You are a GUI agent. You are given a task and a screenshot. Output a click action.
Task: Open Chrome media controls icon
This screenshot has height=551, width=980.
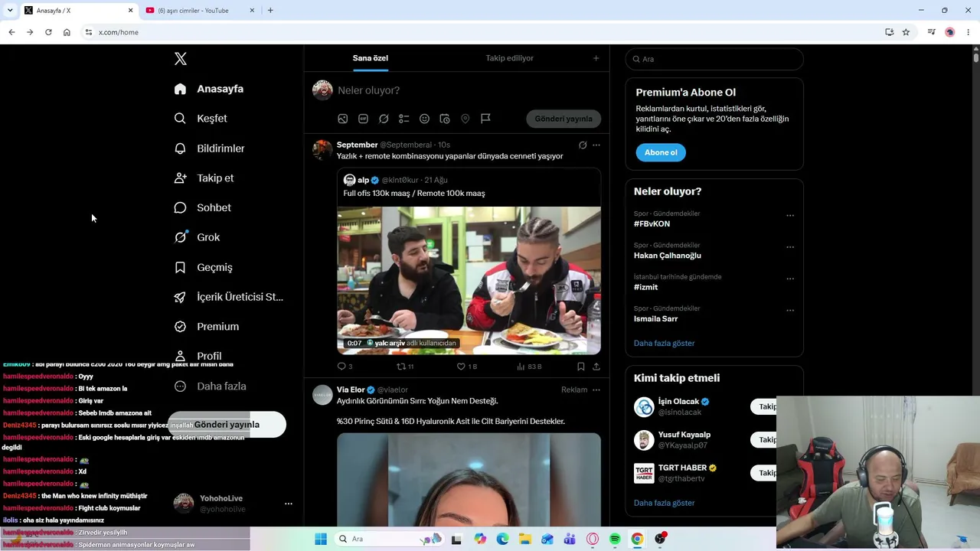point(931,32)
